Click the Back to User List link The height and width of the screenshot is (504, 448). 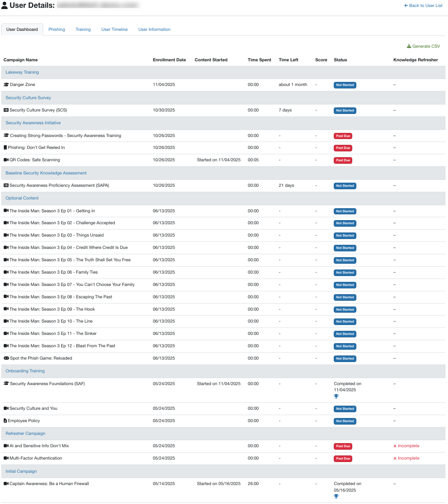(423, 5)
